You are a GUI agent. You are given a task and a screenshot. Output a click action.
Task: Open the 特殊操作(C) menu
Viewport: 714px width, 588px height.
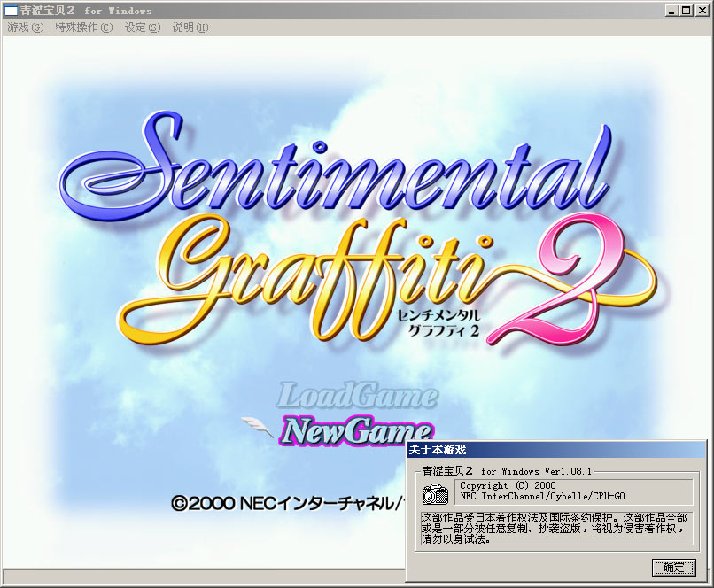83,27
